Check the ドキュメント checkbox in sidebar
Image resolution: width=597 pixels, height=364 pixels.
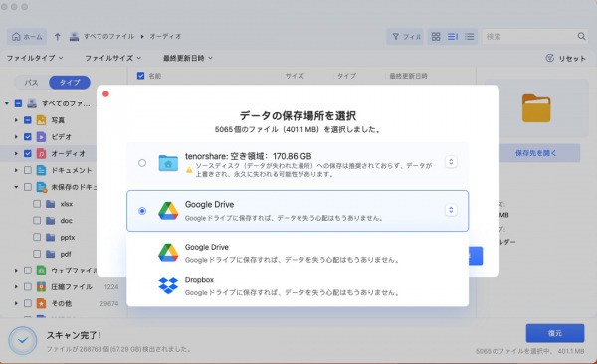(28, 170)
